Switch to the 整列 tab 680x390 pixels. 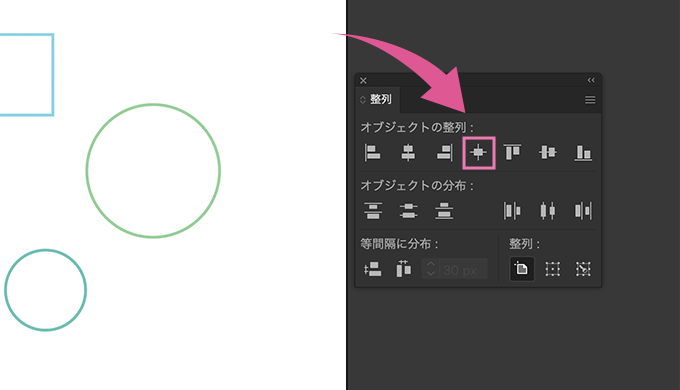(380, 99)
